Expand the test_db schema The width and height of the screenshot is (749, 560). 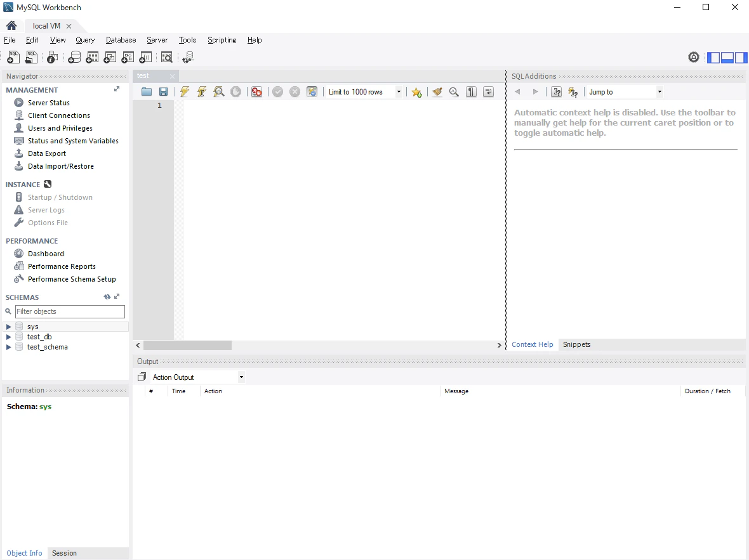pyautogui.click(x=8, y=337)
